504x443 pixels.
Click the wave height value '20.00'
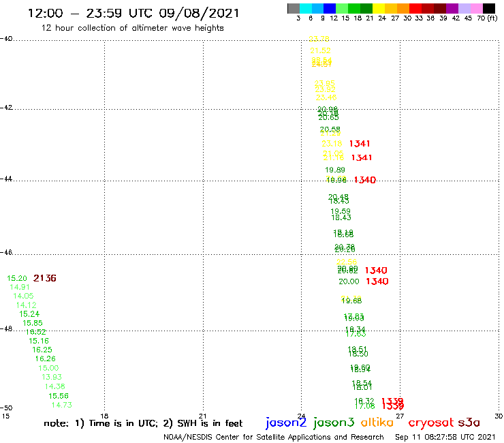click(349, 281)
